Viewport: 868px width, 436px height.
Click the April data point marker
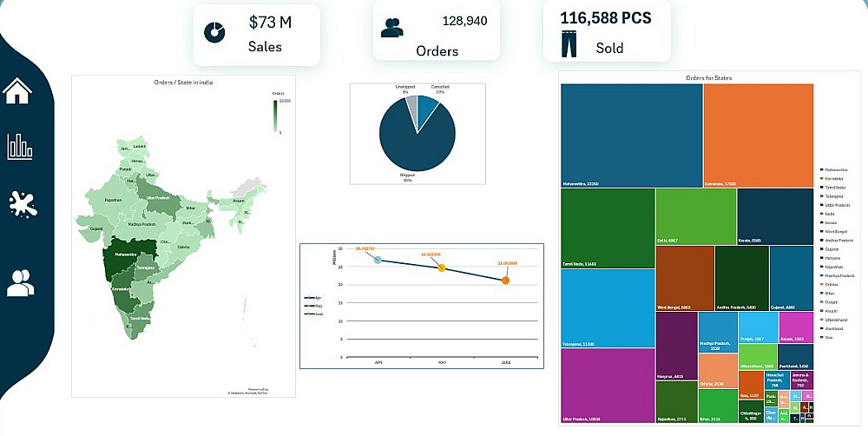[x=378, y=260]
